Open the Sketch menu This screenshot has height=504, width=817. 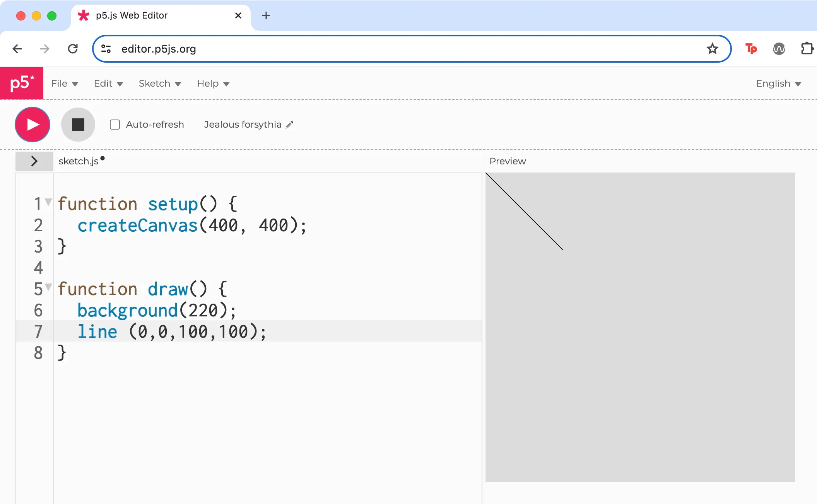tap(159, 83)
